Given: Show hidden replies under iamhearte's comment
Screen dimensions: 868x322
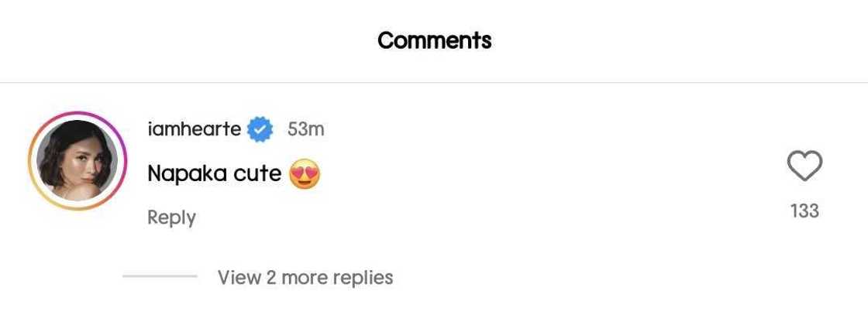Looking at the screenshot, I should coord(305,277).
